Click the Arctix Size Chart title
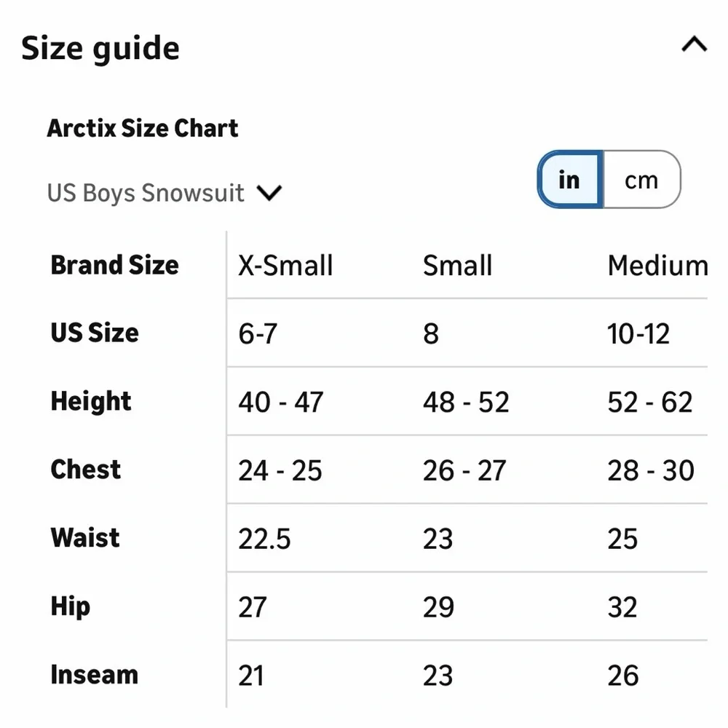The height and width of the screenshot is (728, 728). click(x=143, y=128)
